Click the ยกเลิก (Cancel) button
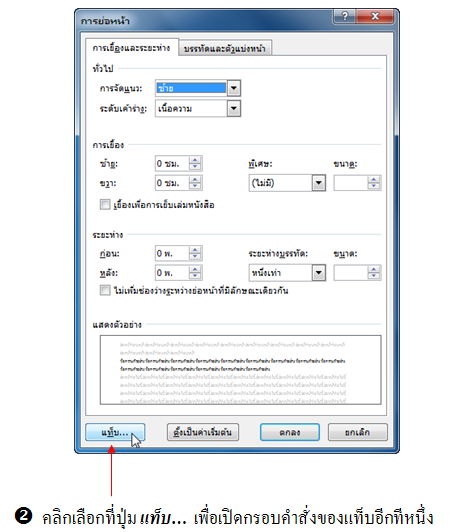 [358, 432]
